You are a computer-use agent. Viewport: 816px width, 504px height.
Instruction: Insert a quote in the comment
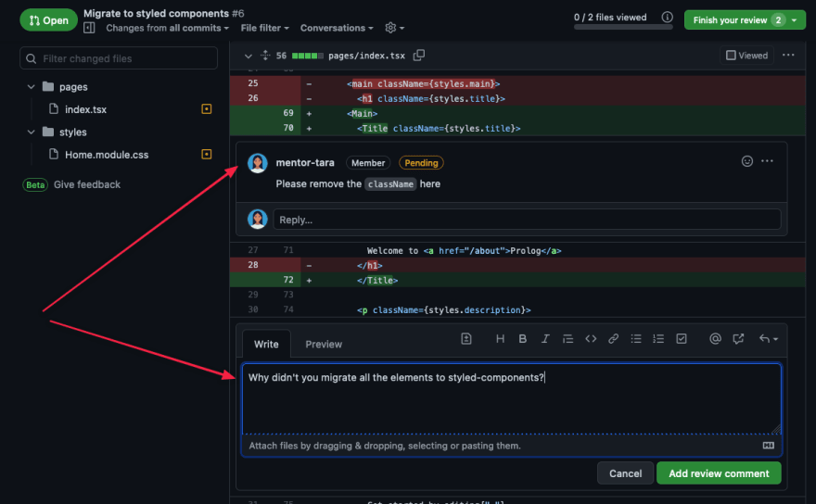tap(567, 338)
